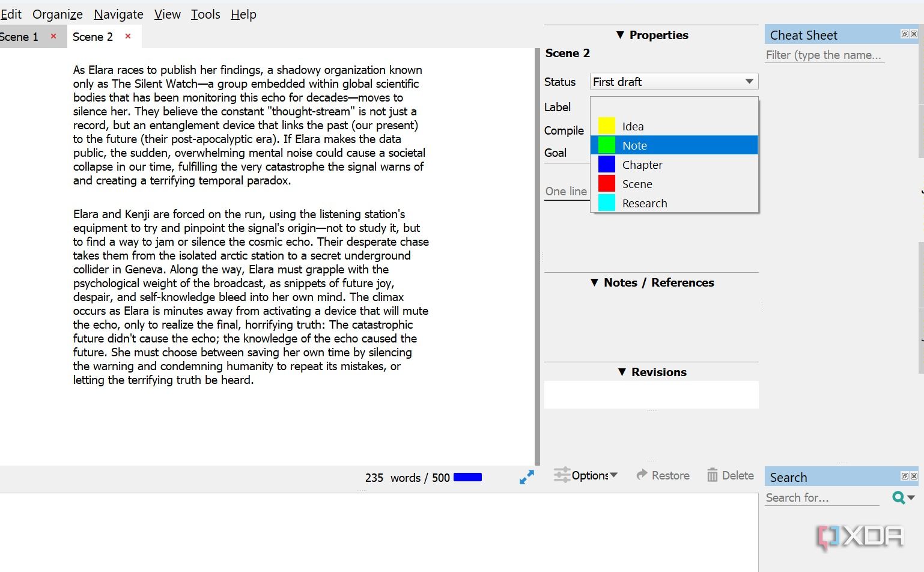
Task: Click the Cheat Sheet filter field
Action: pos(824,55)
